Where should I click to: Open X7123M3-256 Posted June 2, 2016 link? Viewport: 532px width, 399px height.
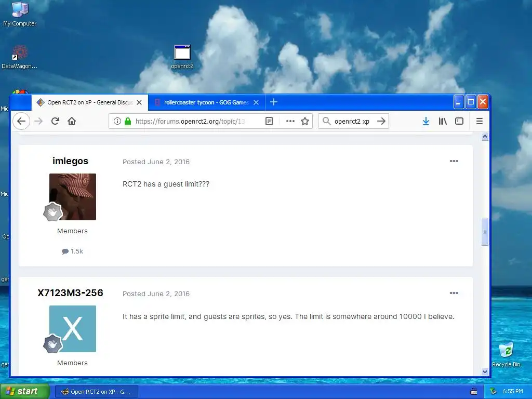[x=156, y=294]
